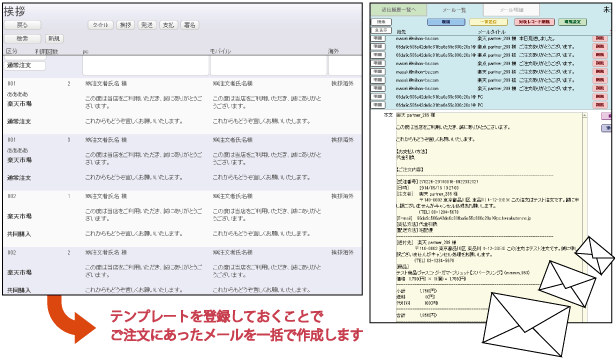Screen dimensions: 615x360
Task: Click the 全表示 button in the mail list
Action: (381, 30)
